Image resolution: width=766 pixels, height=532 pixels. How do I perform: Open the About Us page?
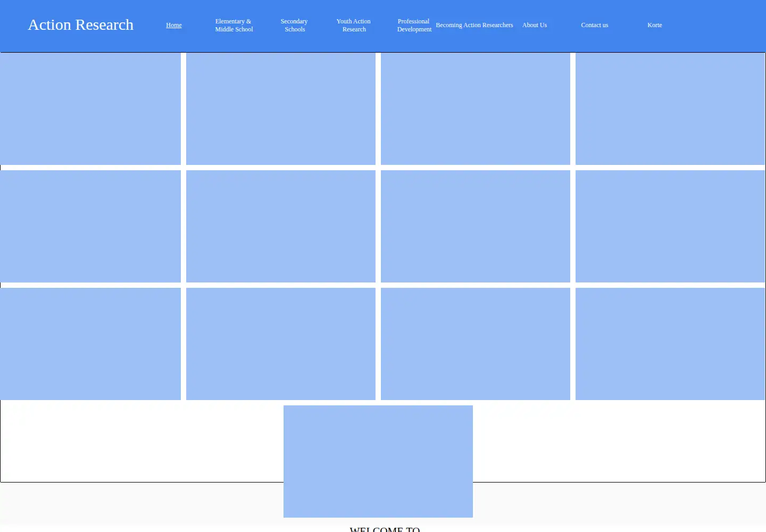point(535,25)
